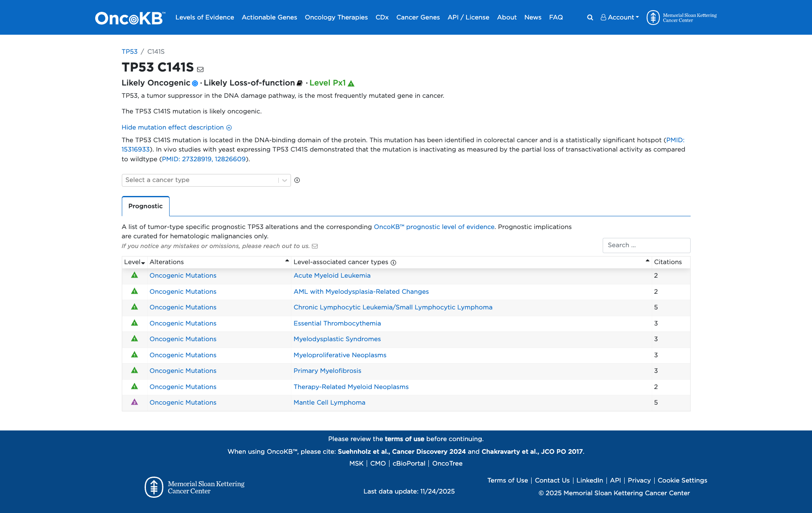Open Oncology Therapies from the navigation bar

pos(336,17)
